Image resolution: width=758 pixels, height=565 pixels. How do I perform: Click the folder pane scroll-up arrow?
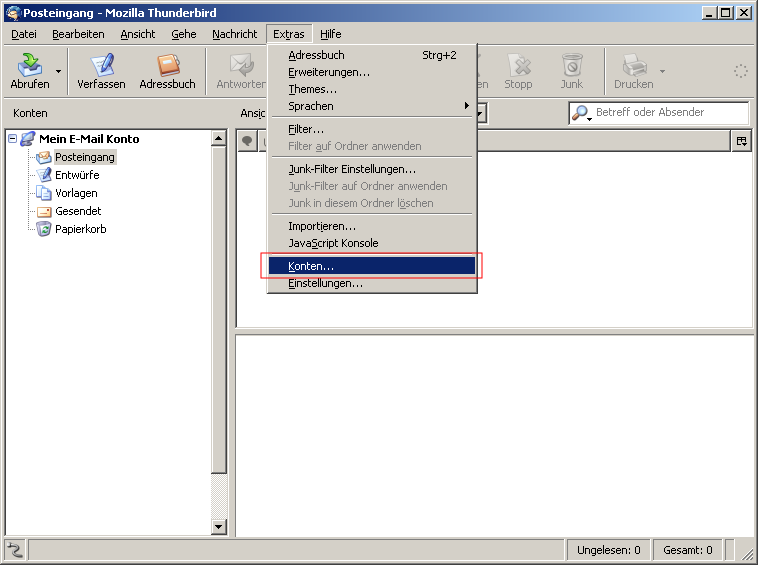pyautogui.click(x=219, y=139)
